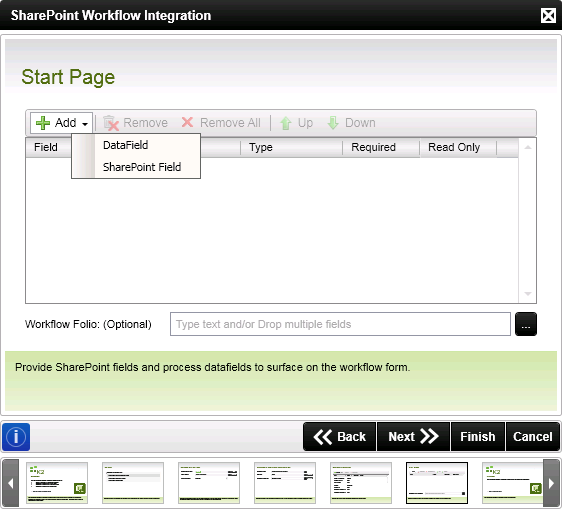The height and width of the screenshot is (509, 562).
Task: Select the fourth wizard page thumbnail
Action: click(285, 483)
